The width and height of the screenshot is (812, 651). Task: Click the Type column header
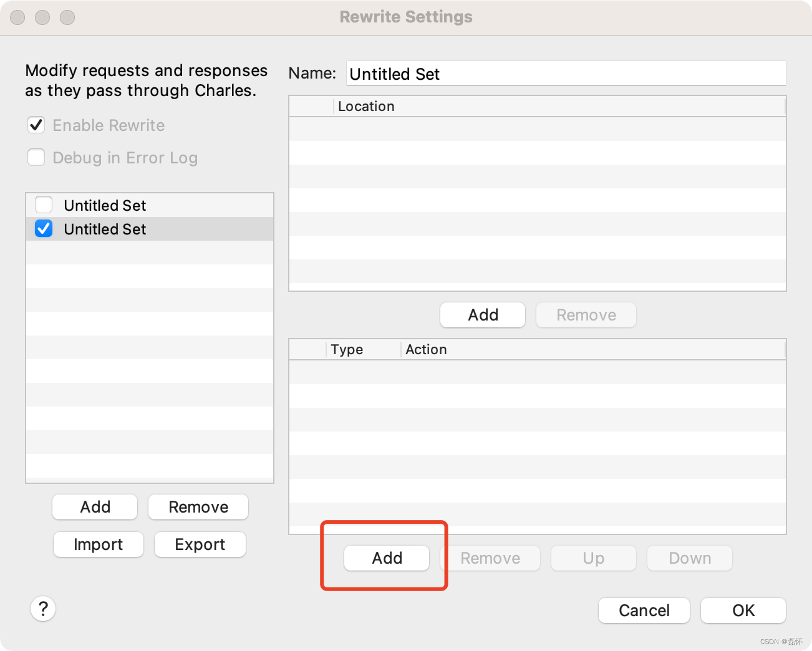click(x=364, y=350)
